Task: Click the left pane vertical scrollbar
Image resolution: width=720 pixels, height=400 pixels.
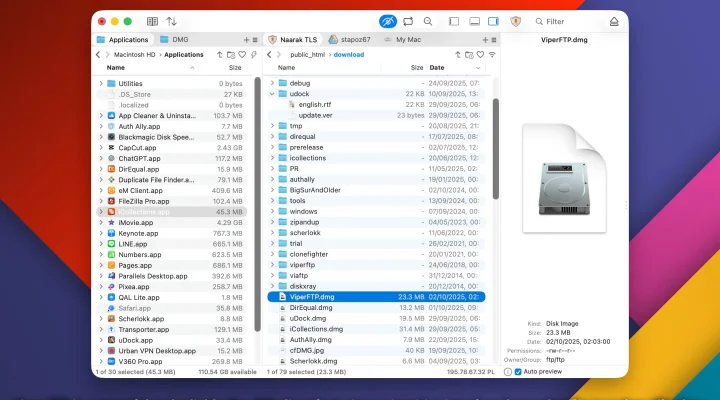Action: (257, 204)
